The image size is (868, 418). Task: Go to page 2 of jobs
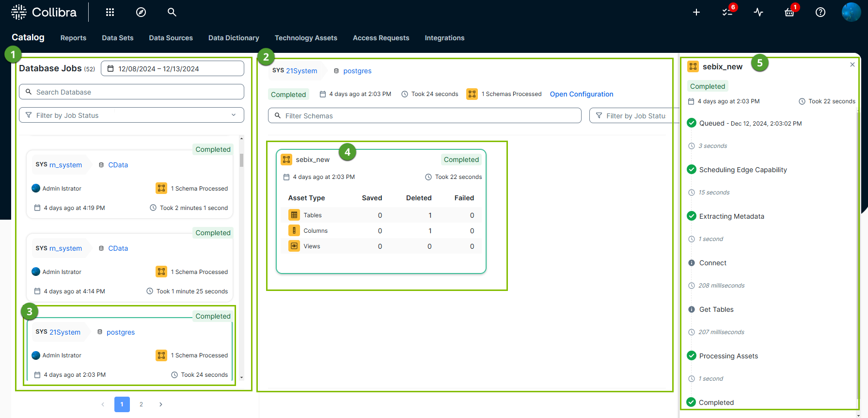[141, 404]
